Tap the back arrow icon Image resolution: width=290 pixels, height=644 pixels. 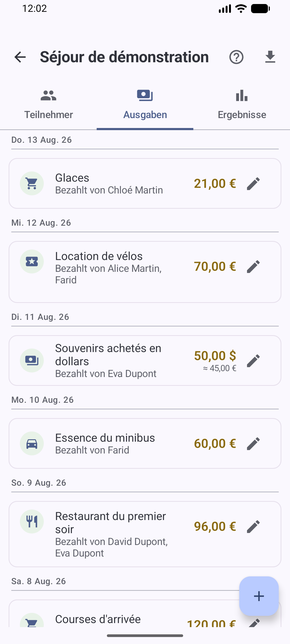(x=20, y=57)
